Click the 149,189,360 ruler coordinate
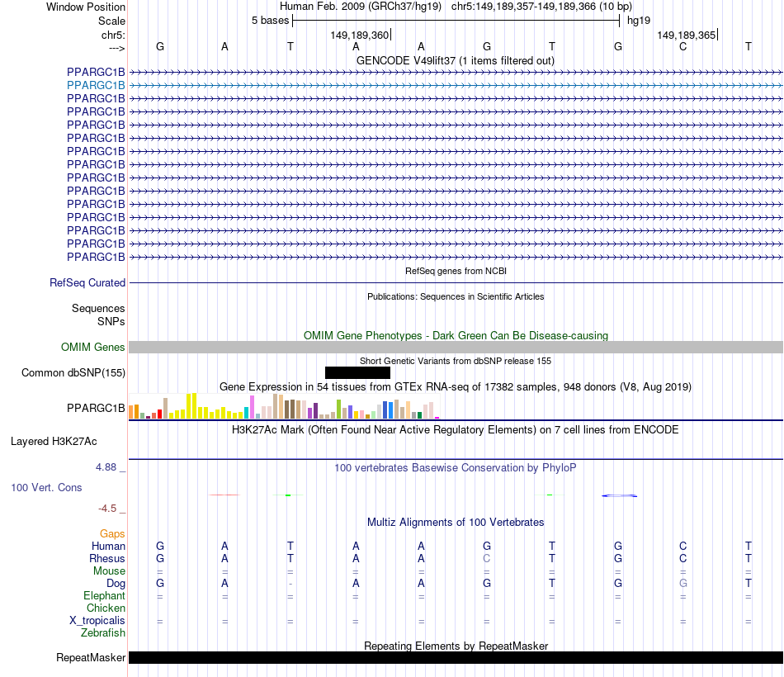Viewport: 784px width, 677px height. click(x=360, y=35)
